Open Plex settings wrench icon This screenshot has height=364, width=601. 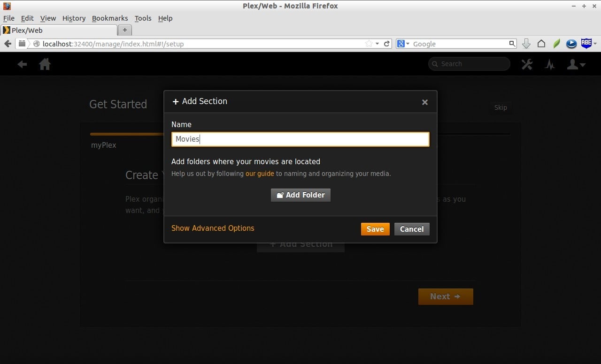pos(527,64)
